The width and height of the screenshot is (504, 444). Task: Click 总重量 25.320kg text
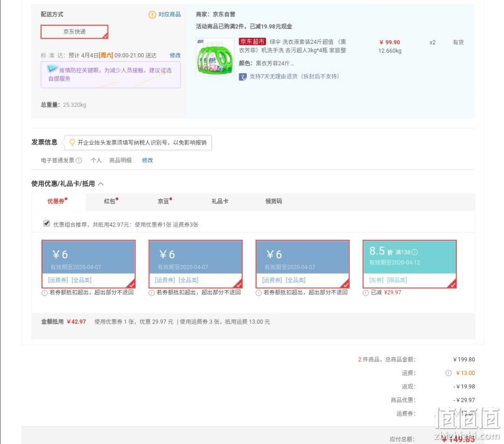click(63, 105)
